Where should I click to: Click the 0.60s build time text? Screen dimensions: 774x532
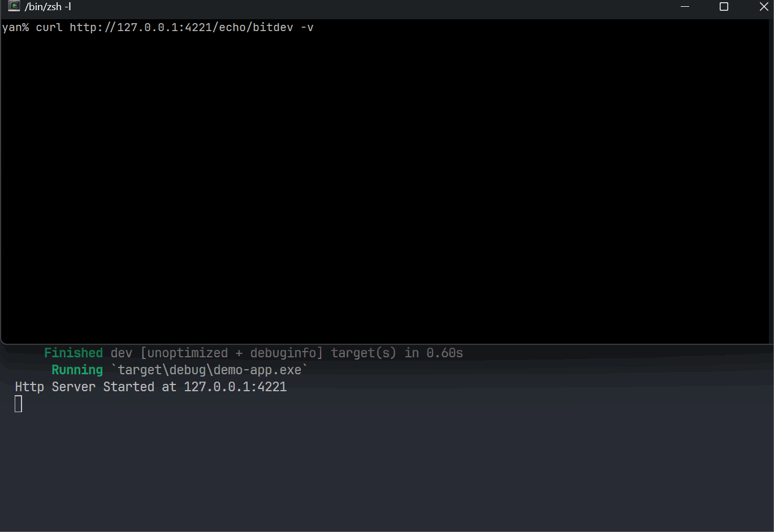445,353
